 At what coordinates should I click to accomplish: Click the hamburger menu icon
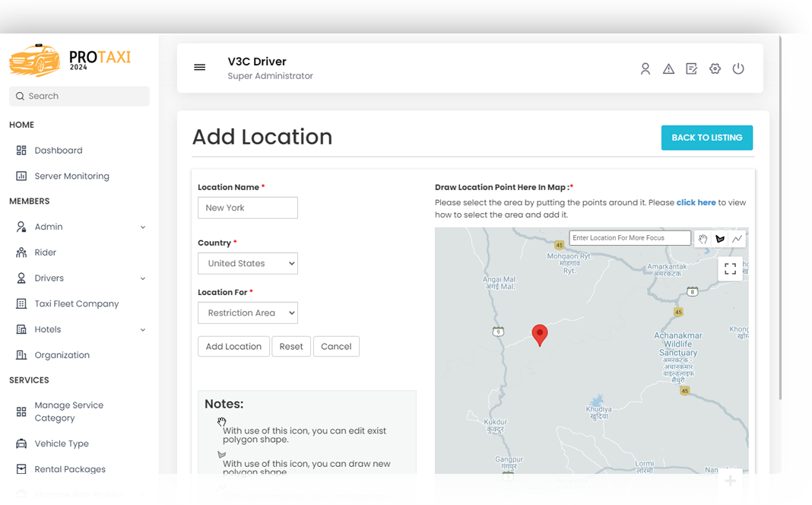tap(199, 68)
